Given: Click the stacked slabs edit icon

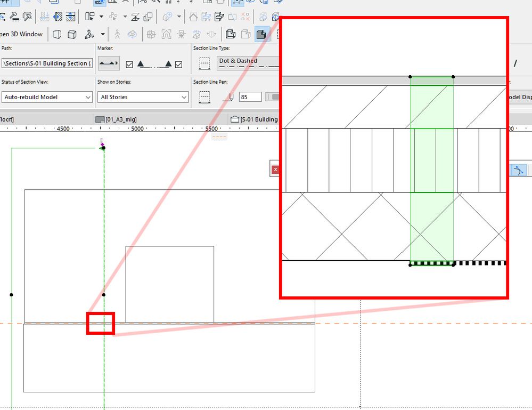Looking at the screenshot, I should 219,17.
